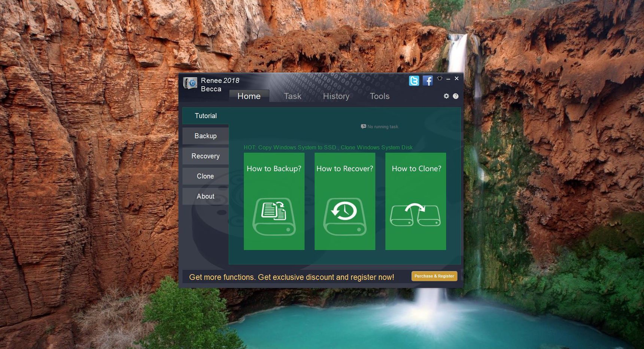644x349 pixels.
Task: Open settings via the gear icon
Action: (446, 96)
